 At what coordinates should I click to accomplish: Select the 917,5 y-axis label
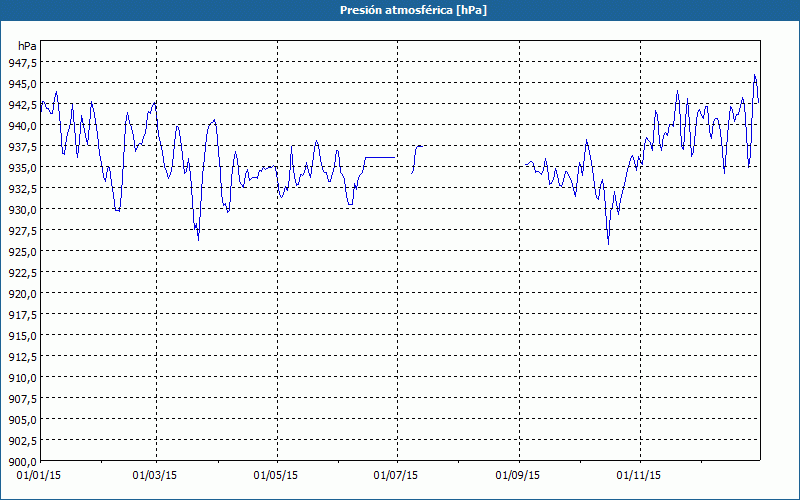tap(22, 314)
